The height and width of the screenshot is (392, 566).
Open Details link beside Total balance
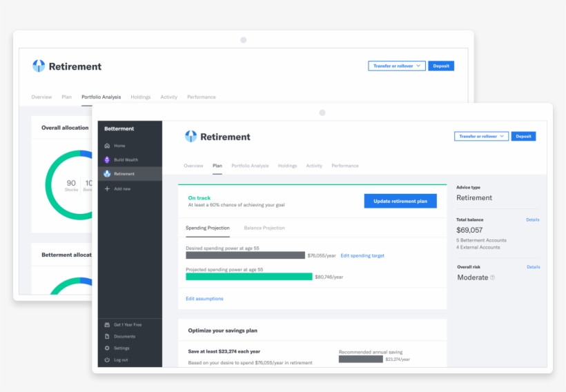pyautogui.click(x=533, y=219)
